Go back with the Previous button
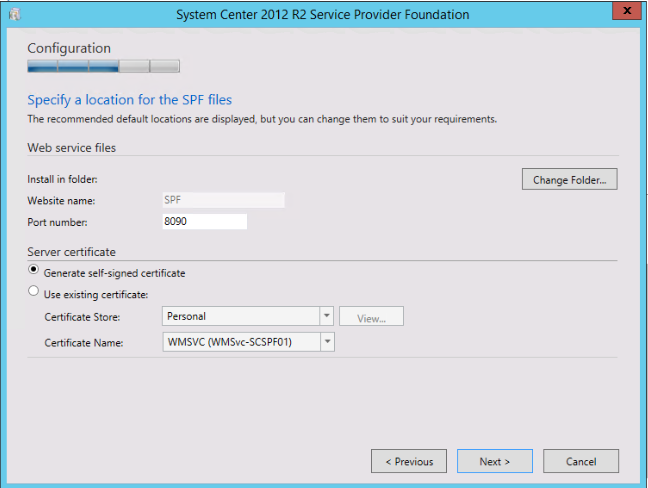This screenshot has width=648, height=488. click(x=408, y=461)
